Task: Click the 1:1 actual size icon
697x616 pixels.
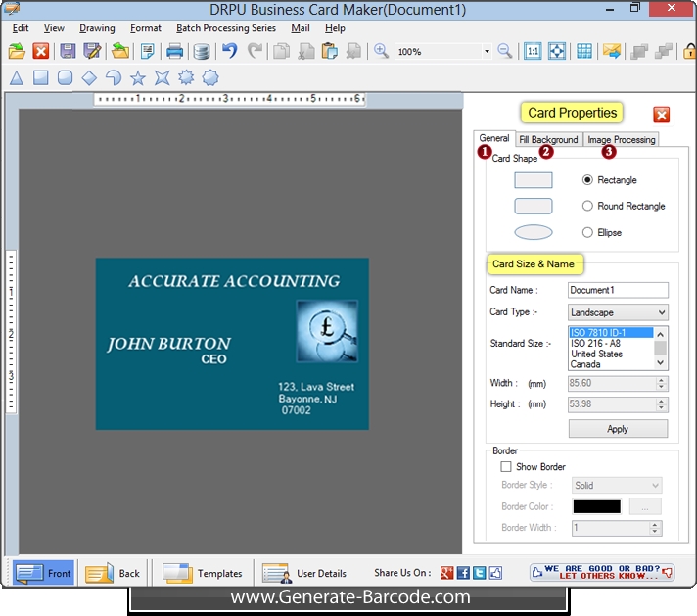Action: click(x=533, y=51)
